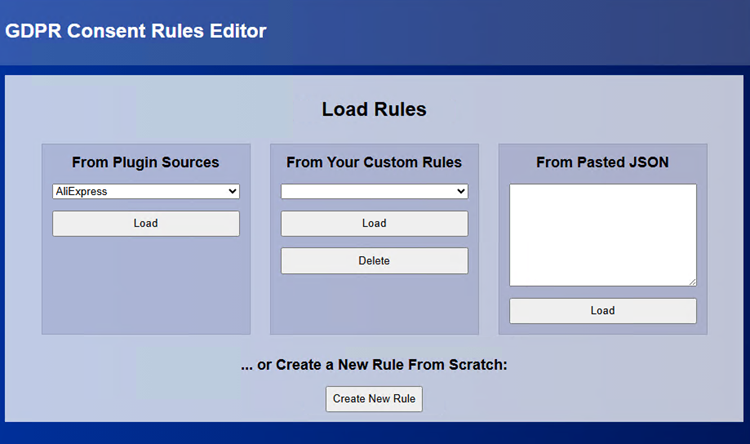This screenshot has width=750, height=444.
Task: Focus the Pasted JSON text area
Action: coord(602,234)
